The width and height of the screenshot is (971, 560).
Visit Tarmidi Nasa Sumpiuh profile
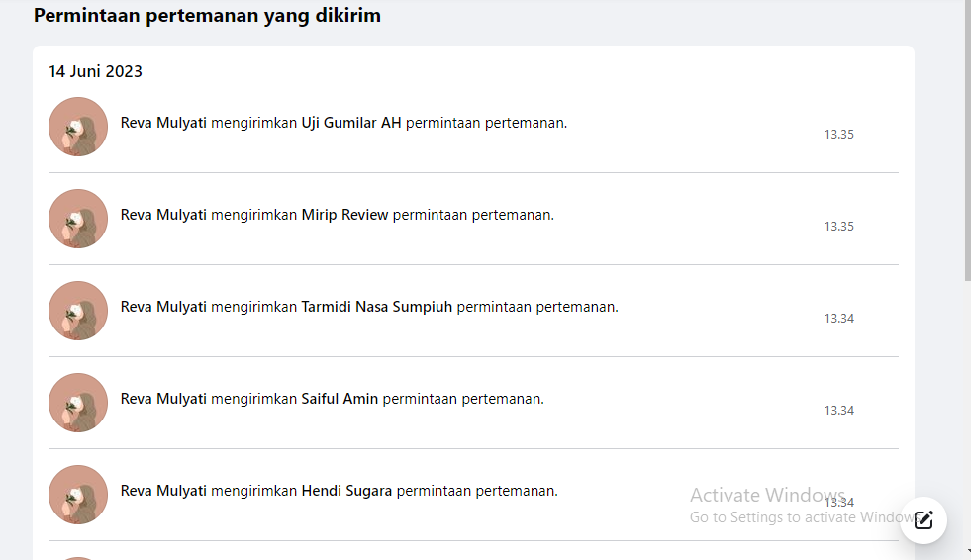pyautogui.click(x=376, y=307)
